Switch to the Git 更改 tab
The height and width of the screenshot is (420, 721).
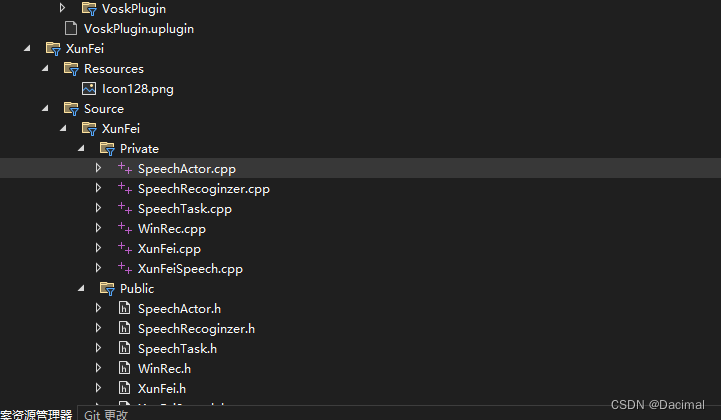[x=105, y=414]
